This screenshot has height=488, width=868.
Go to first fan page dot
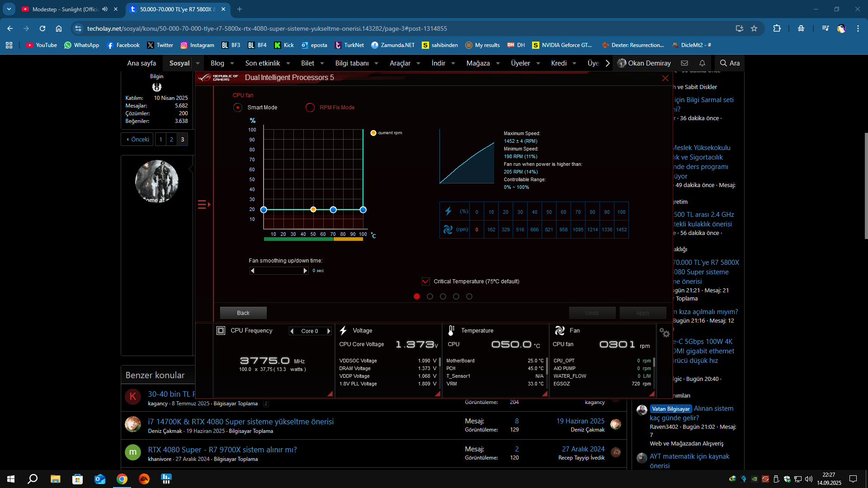click(x=417, y=296)
